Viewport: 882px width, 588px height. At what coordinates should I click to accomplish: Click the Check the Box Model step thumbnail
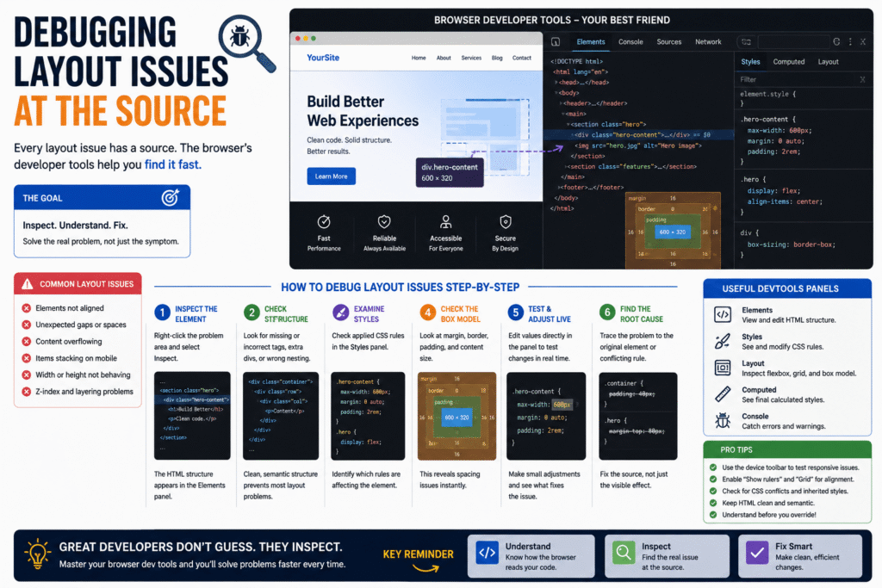(x=457, y=416)
